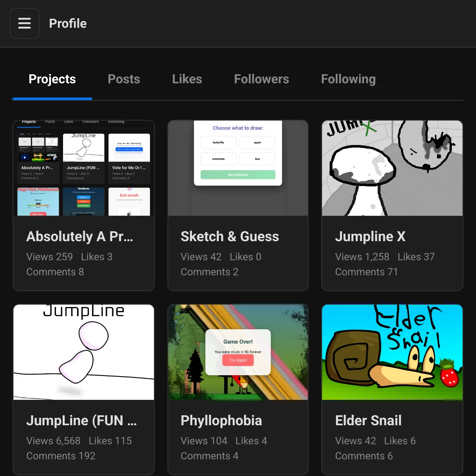Click the Absolutely A Pr... title text
Viewport: 476px width, 476px height.
[x=80, y=236]
